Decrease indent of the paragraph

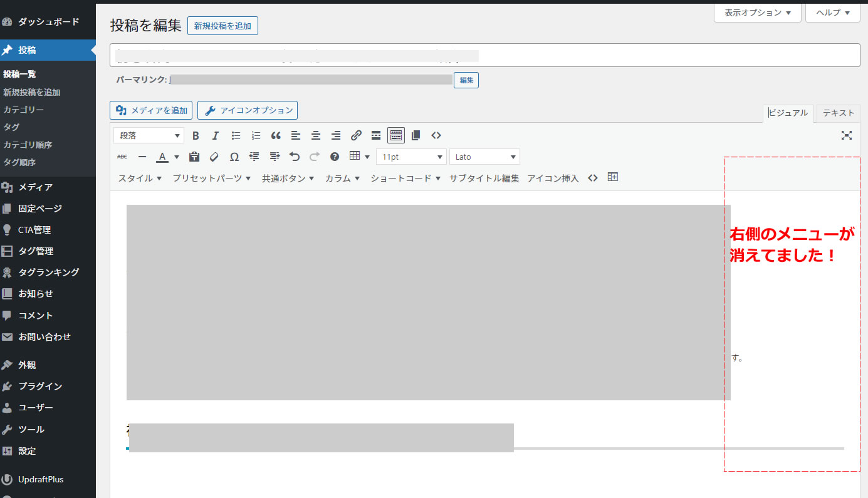pos(254,157)
